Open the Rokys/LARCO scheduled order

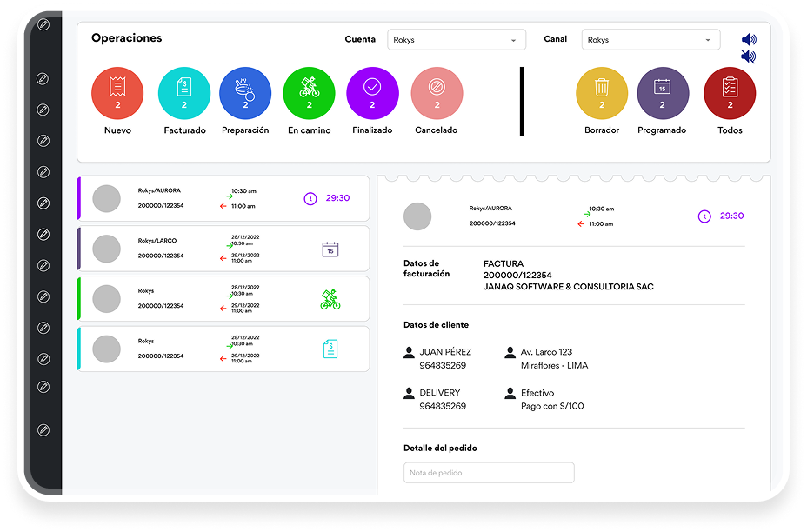[223, 249]
